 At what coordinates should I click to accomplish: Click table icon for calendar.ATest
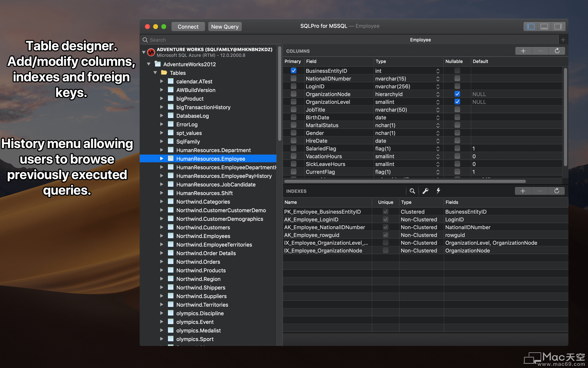[171, 81]
